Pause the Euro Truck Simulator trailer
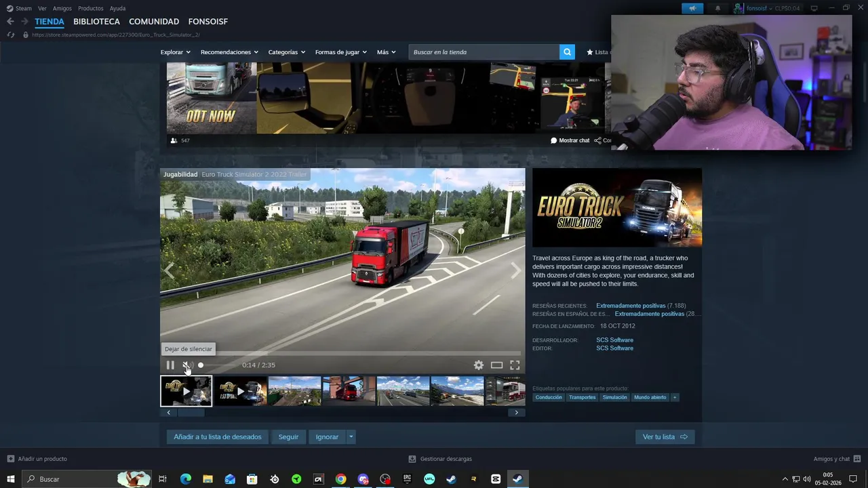 (x=170, y=365)
